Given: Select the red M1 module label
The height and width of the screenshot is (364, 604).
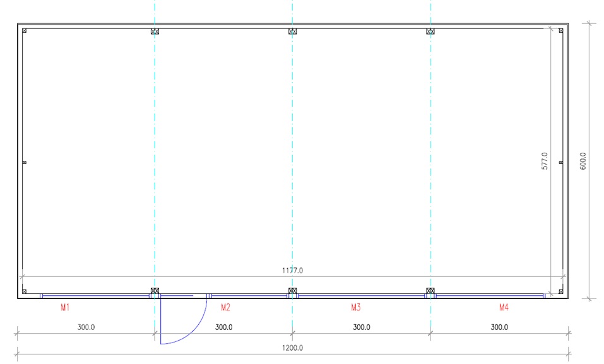Looking at the screenshot, I should 65,307.
